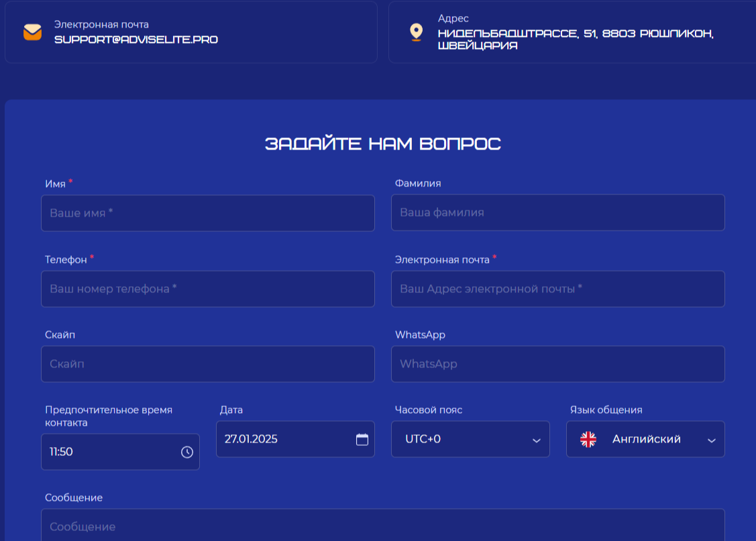The height and width of the screenshot is (541, 756).
Task: Click the Дата label
Action: pyautogui.click(x=231, y=410)
